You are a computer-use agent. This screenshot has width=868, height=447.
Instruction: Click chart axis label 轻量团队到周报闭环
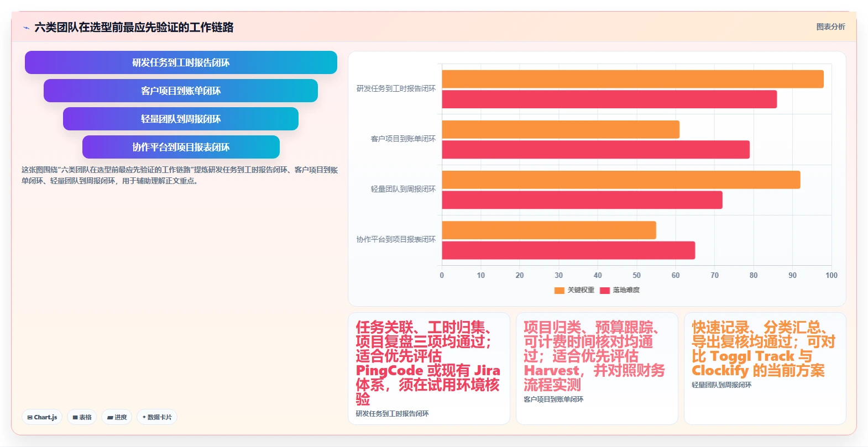pyautogui.click(x=403, y=189)
